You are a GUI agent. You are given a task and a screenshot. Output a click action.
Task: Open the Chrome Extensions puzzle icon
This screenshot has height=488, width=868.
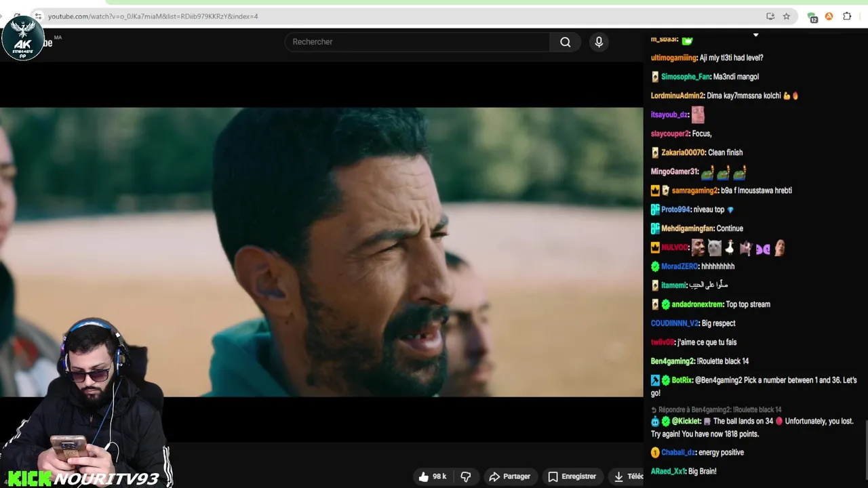tap(847, 16)
